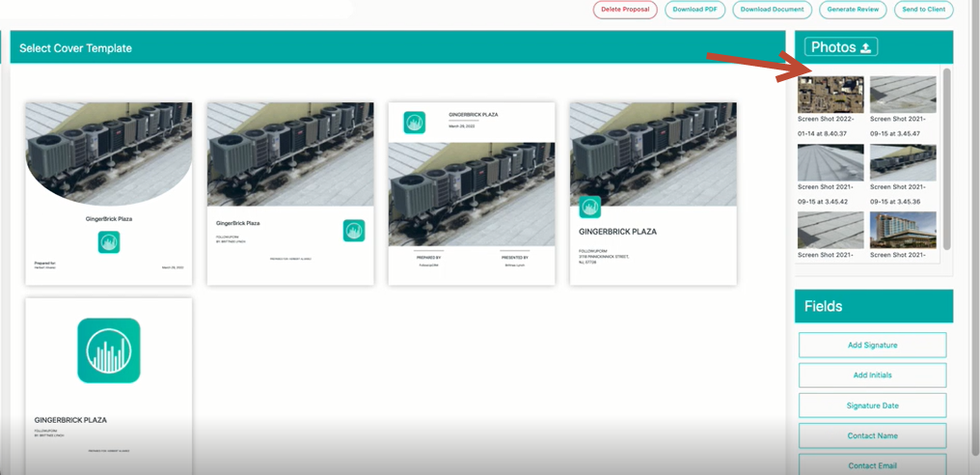The height and width of the screenshot is (475, 980).
Task: Click the Fields panel heading
Action: (x=823, y=306)
